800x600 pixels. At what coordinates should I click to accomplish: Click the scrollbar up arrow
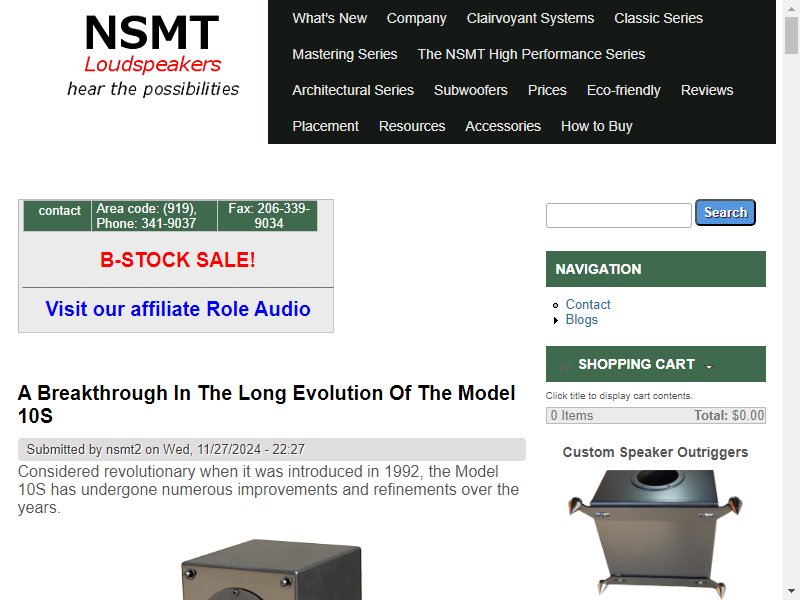click(x=792, y=7)
